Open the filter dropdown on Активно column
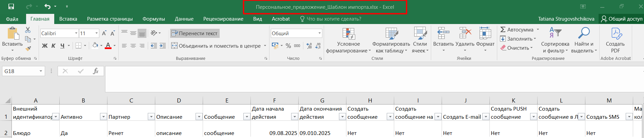The width and height of the screenshot is (644, 138). coord(103,117)
